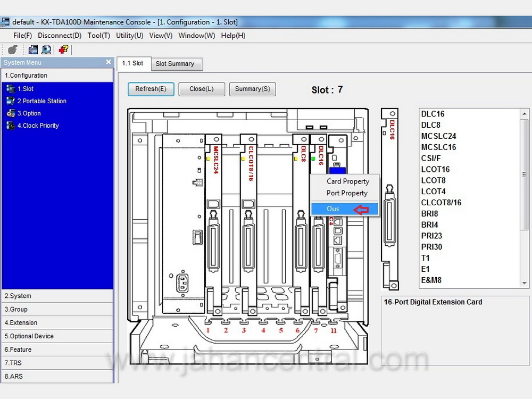Screen dimensions: 532x399
Task: Select Card Property in the context menu
Action: (x=347, y=181)
